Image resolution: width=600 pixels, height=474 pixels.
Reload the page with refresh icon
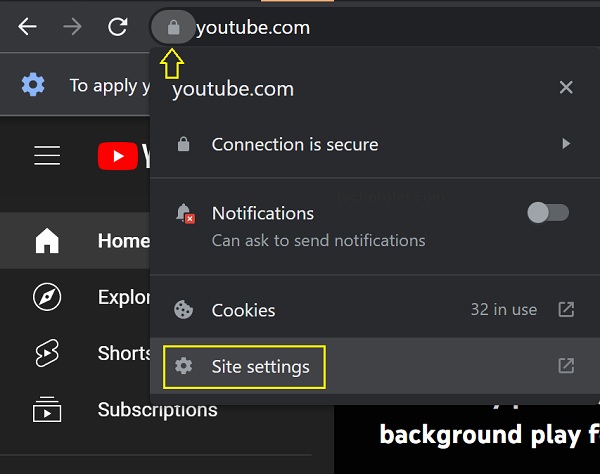(117, 27)
